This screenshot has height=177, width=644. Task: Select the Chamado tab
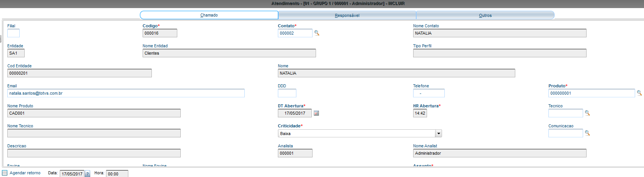[209, 15]
